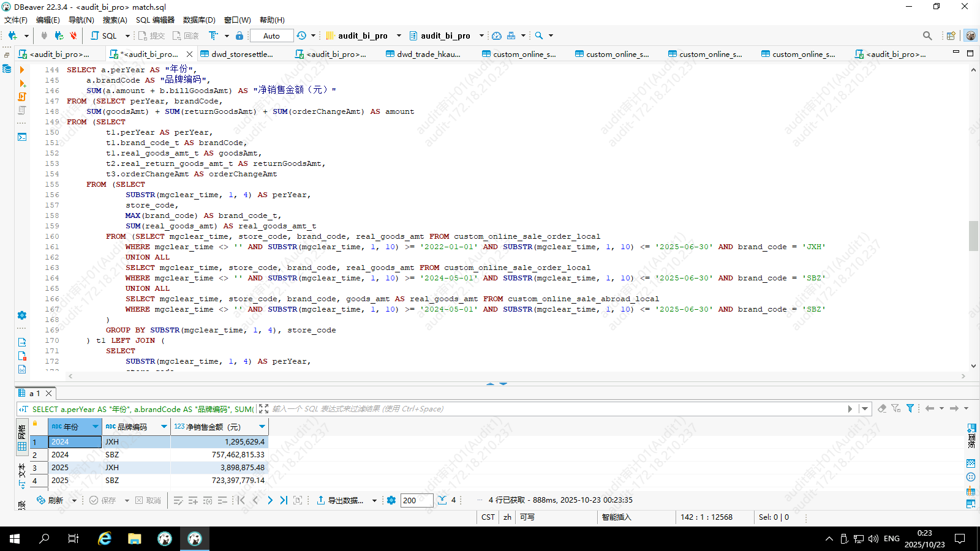
Task: Click the red disconnect plug icon
Action: click(73, 36)
